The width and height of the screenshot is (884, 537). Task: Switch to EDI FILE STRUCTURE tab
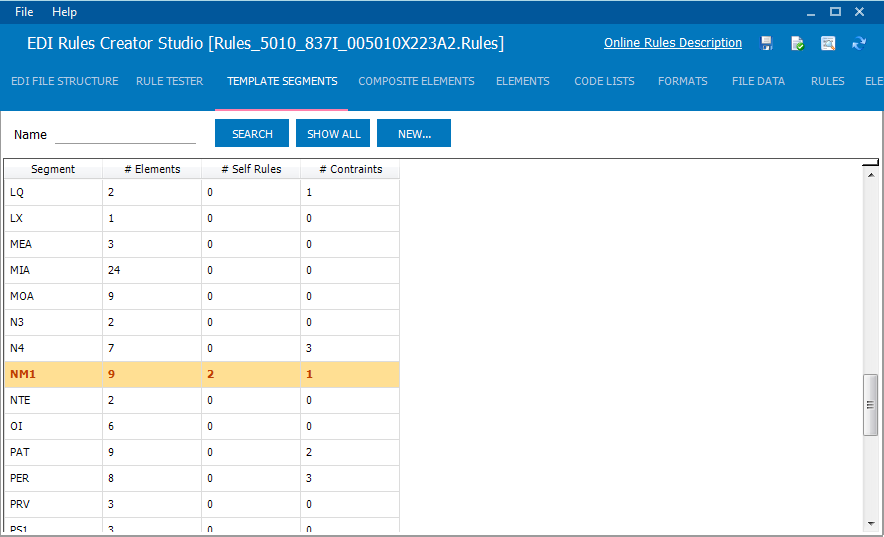(x=65, y=81)
